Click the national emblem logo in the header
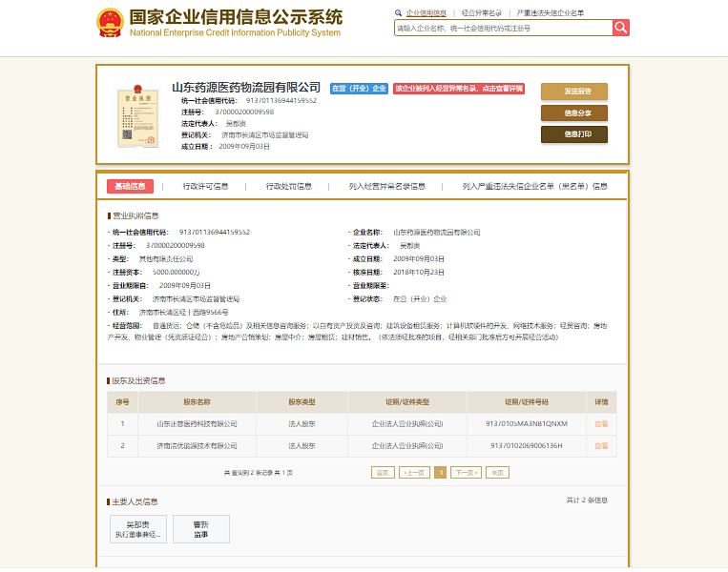The height and width of the screenshot is (572, 728). point(110,22)
